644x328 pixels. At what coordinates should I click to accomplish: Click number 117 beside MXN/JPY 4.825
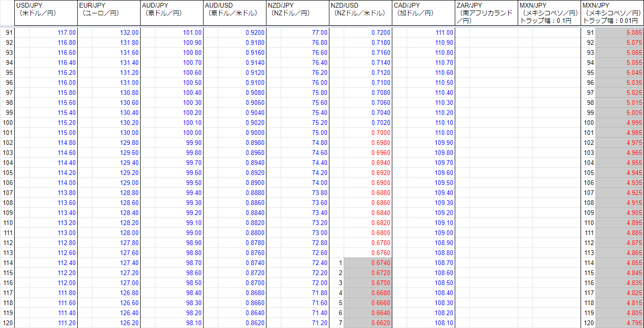click(x=588, y=293)
